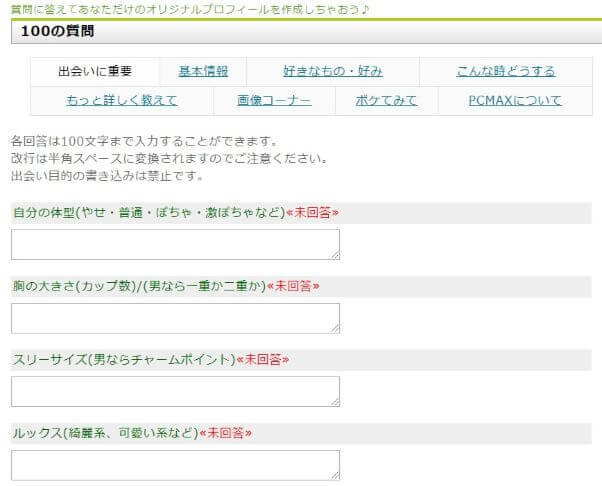Image resolution: width=602 pixels, height=486 pixels.
Task: Click the 未回答 marker beside ルックス question
Action: point(225,433)
